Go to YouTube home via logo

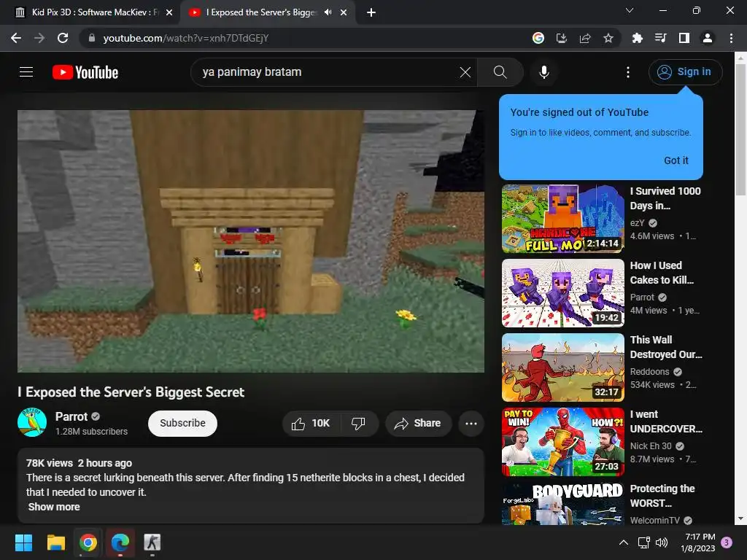(x=85, y=72)
